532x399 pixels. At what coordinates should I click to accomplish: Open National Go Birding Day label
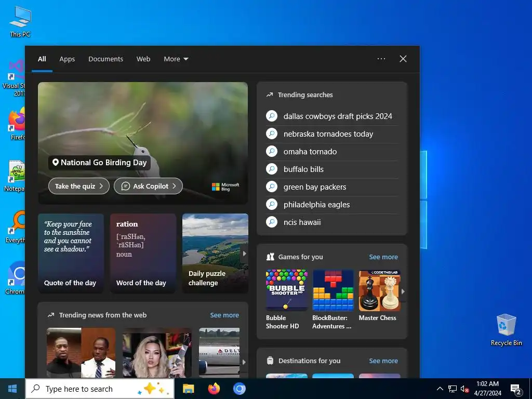pos(99,163)
